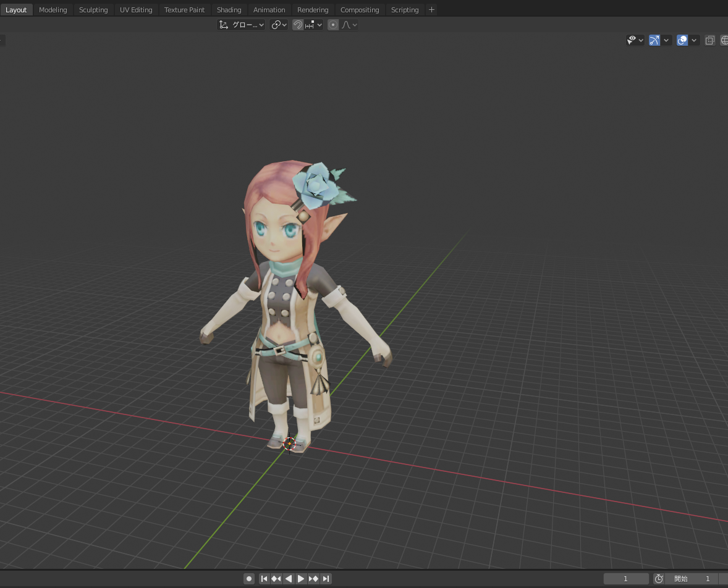Jump to the last frame of the animation
The width and height of the screenshot is (728, 588).
(326, 579)
